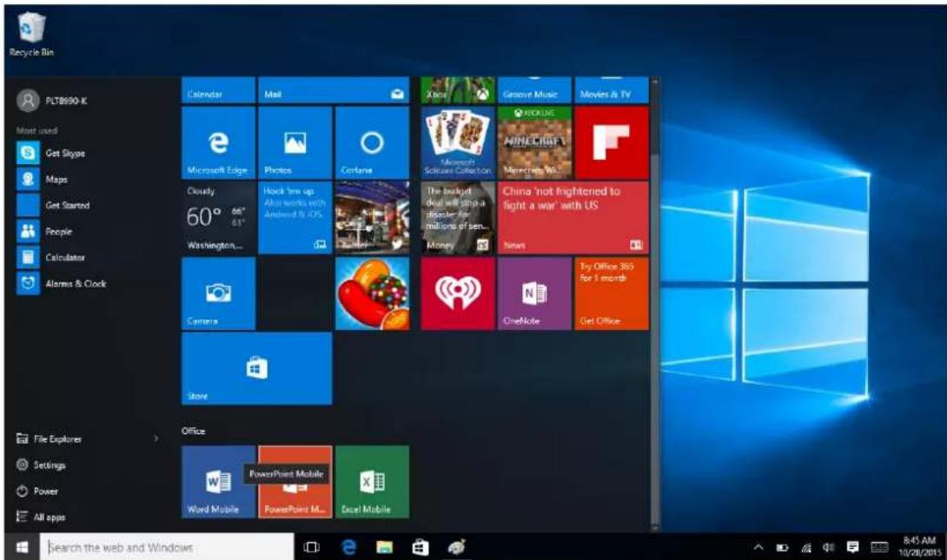Open the Microsoft Edge tile

pos(218,142)
